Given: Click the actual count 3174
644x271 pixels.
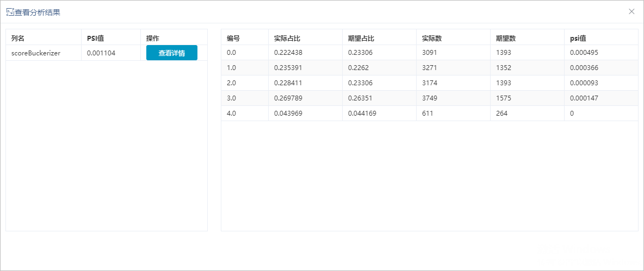Looking at the screenshot, I should 430,83.
